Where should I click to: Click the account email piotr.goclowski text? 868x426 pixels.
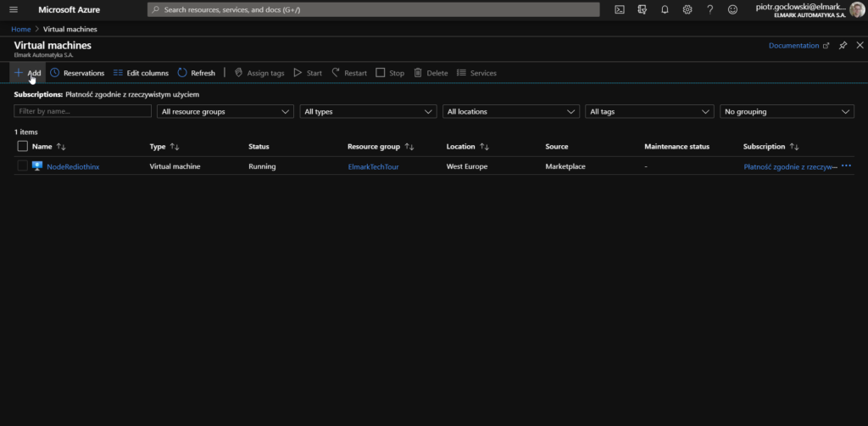[800, 7]
